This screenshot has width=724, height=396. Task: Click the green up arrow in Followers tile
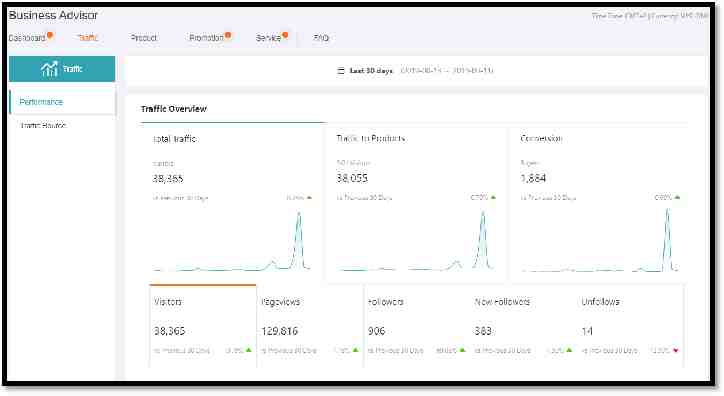pos(462,350)
